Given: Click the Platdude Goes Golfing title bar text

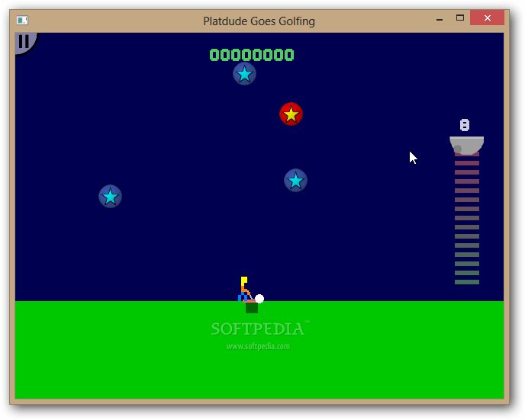Looking at the screenshot, I should (259, 21).
